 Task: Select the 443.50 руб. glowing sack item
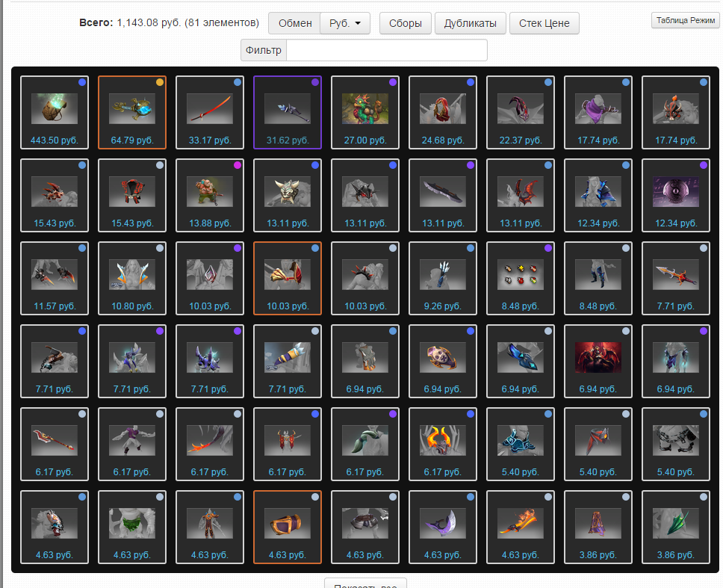coord(55,113)
